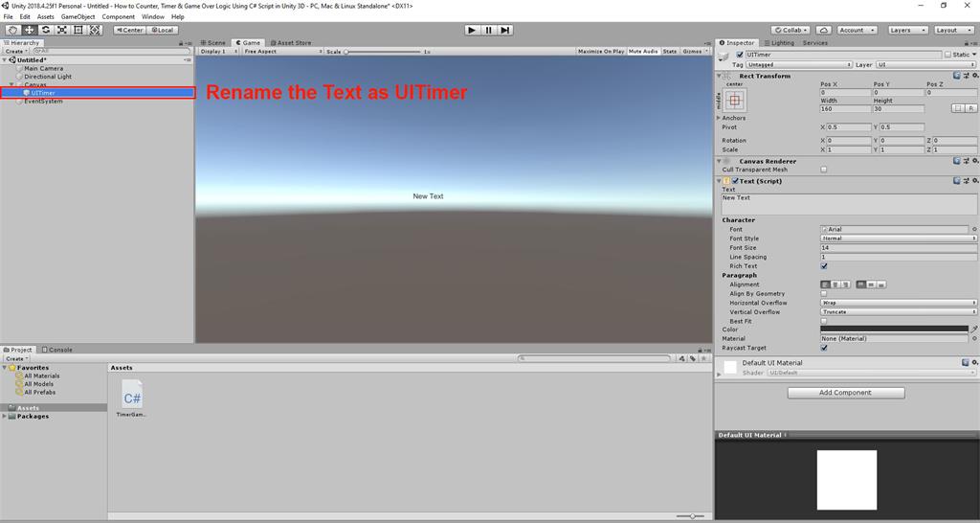Start Play mode with the Play button
This screenshot has height=523, width=980.
coord(473,30)
